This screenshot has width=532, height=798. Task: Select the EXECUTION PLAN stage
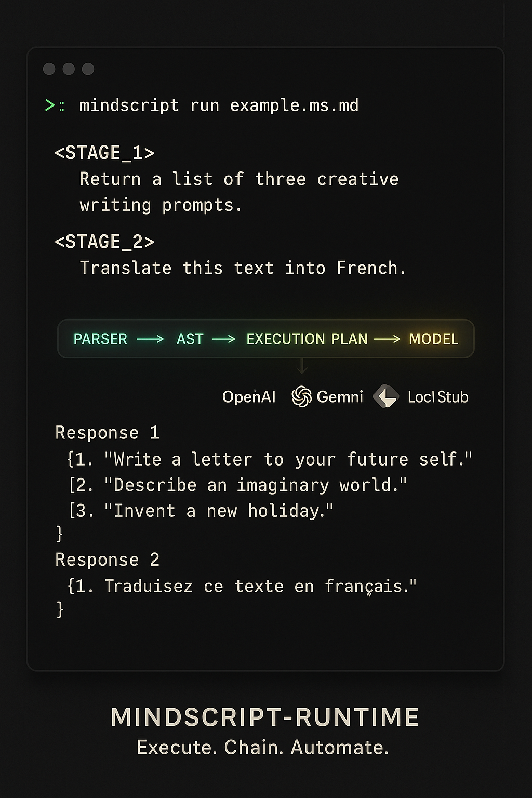307,339
